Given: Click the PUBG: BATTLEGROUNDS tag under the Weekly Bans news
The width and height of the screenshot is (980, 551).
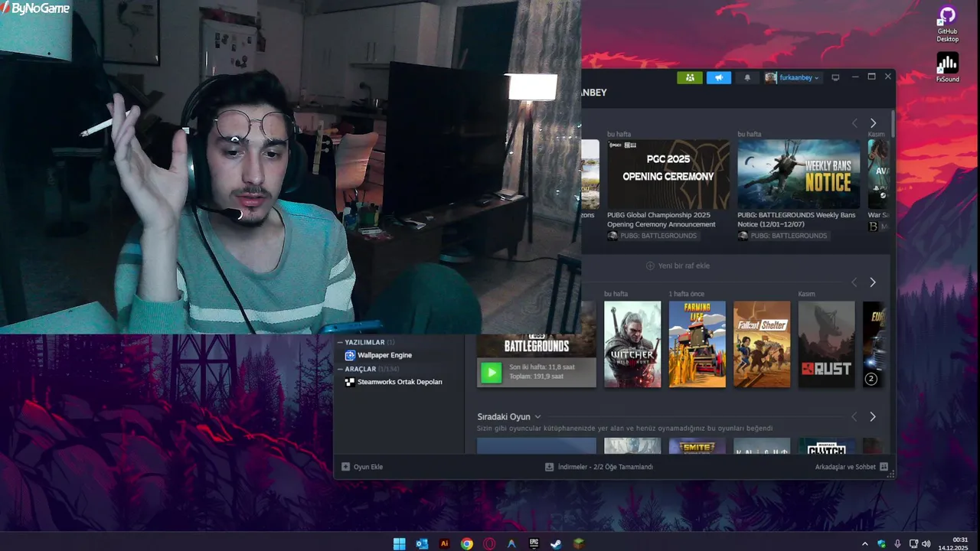Looking at the screenshot, I should pyautogui.click(x=782, y=236).
